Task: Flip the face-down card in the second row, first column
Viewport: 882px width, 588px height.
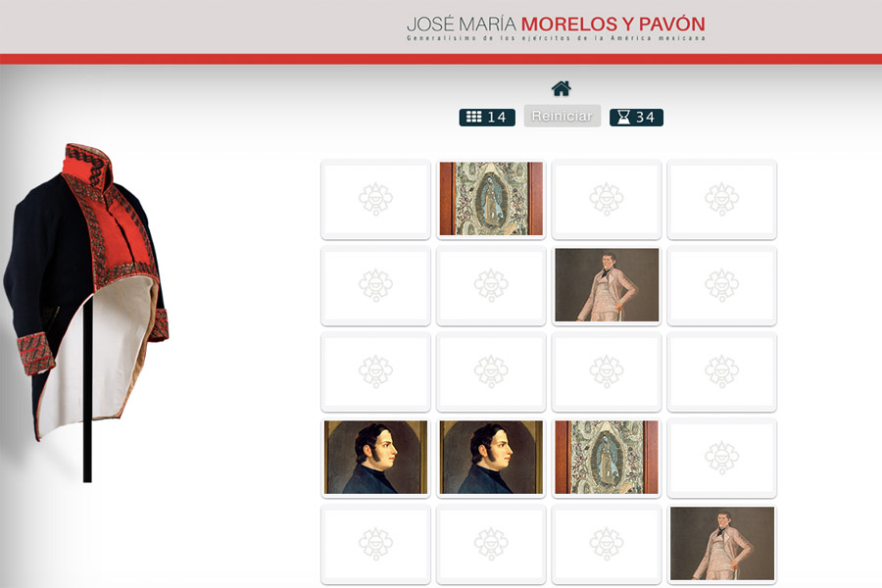Action: click(375, 285)
